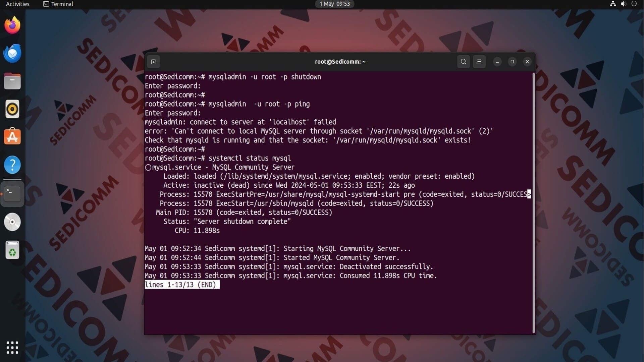Image resolution: width=644 pixels, height=362 pixels.
Task: Maximize the terminal window
Action: pyautogui.click(x=512, y=62)
